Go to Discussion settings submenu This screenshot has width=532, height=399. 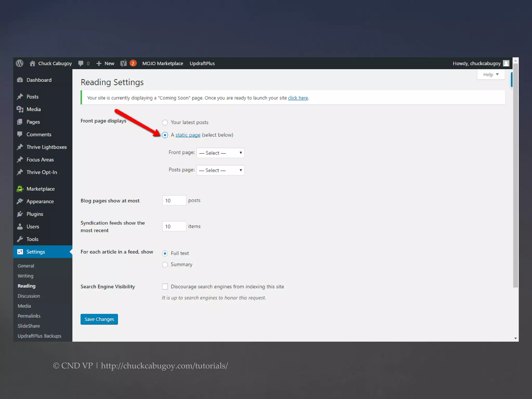29,296
